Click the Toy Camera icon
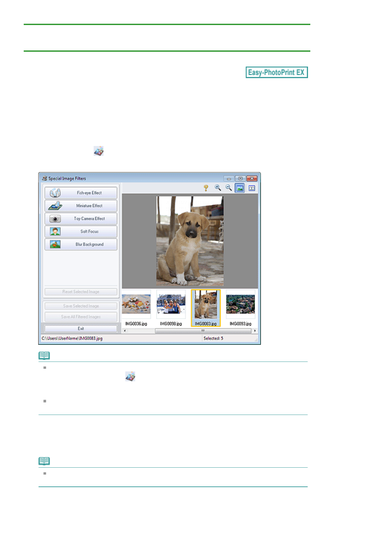 coord(55,219)
